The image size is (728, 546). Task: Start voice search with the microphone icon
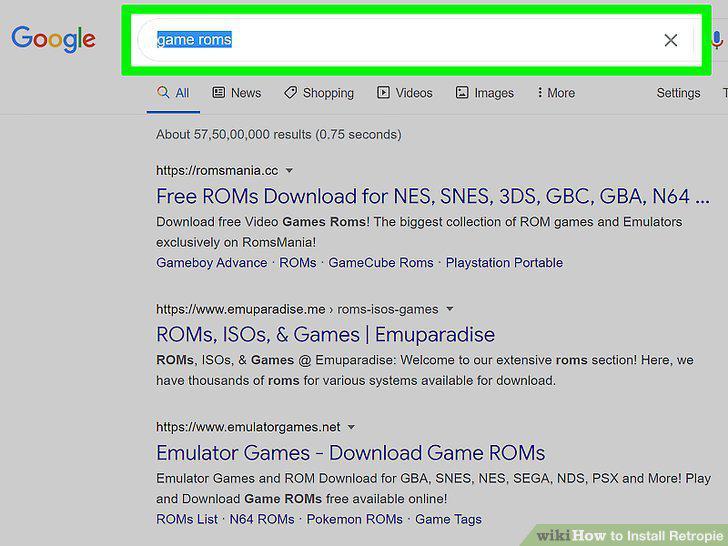pos(717,40)
